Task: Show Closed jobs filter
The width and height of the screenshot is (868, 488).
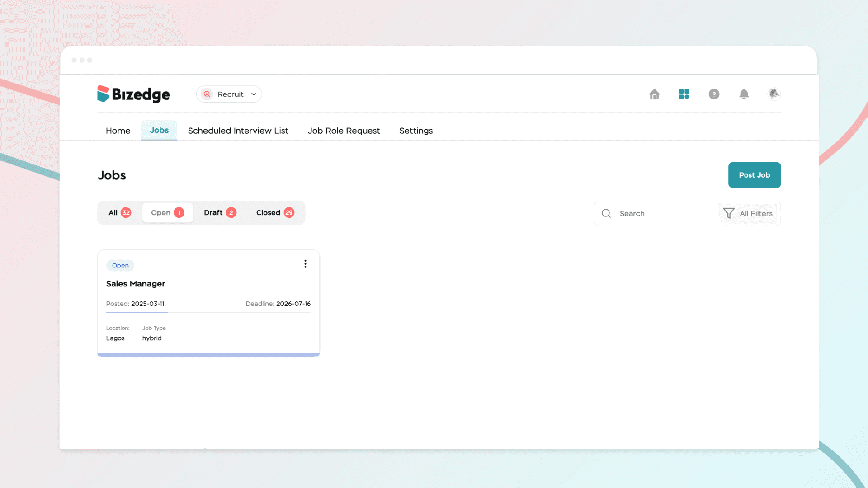Action: pyautogui.click(x=275, y=213)
